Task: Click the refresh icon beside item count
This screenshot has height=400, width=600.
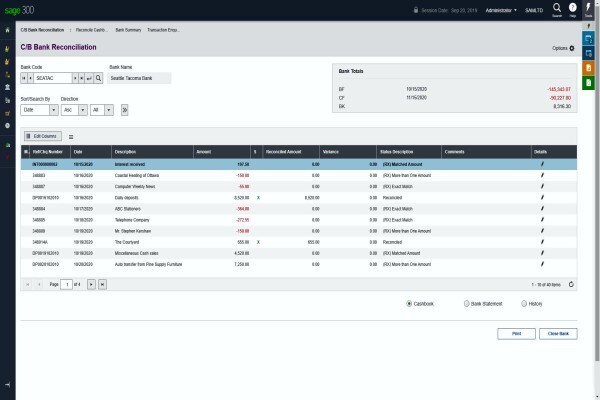Action: tap(571, 284)
